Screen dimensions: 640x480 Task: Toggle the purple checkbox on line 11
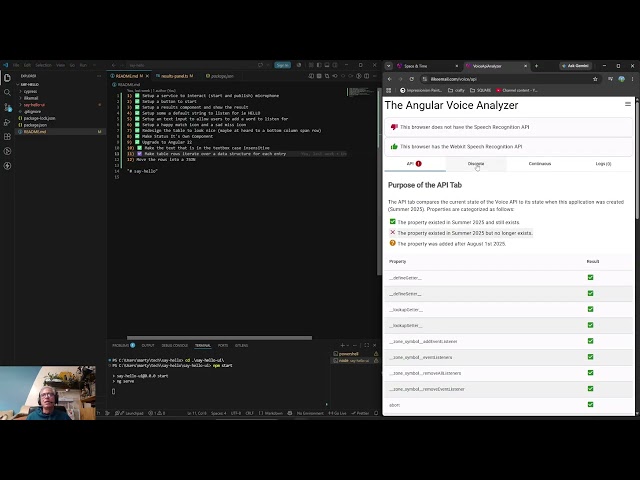140,154
